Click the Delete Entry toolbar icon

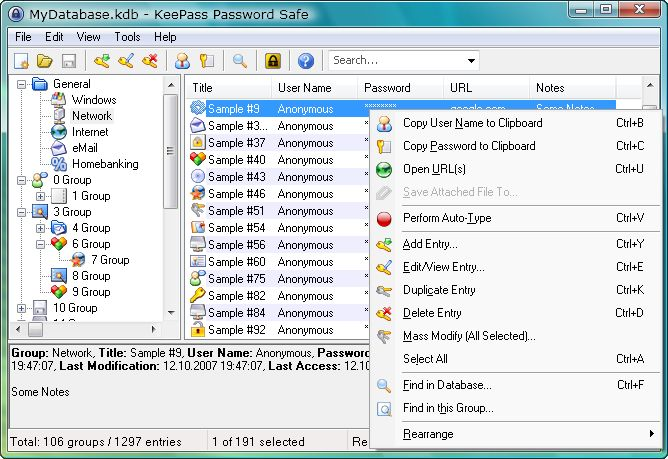[x=149, y=61]
